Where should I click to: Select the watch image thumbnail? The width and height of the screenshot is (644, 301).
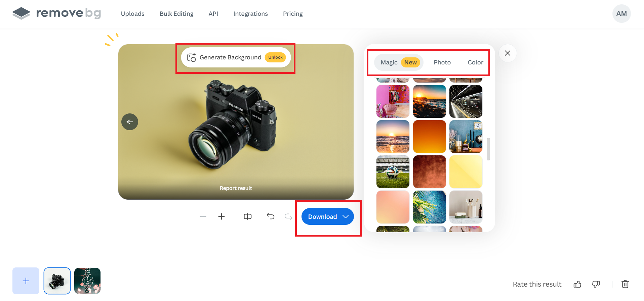tap(87, 281)
